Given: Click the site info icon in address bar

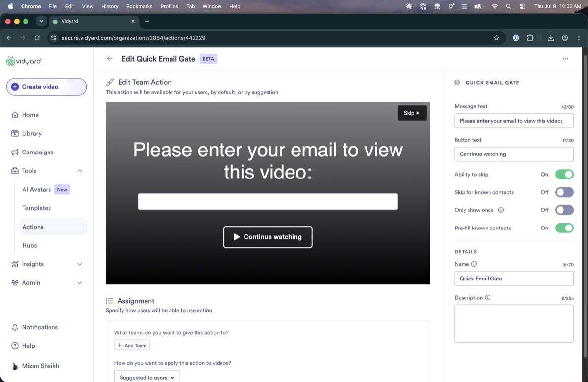Looking at the screenshot, I should tap(54, 38).
